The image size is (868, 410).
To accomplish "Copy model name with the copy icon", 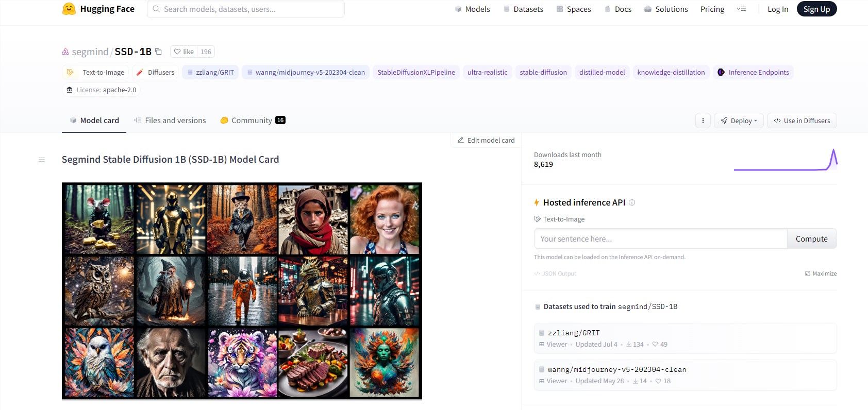I will (x=159, y=52).
